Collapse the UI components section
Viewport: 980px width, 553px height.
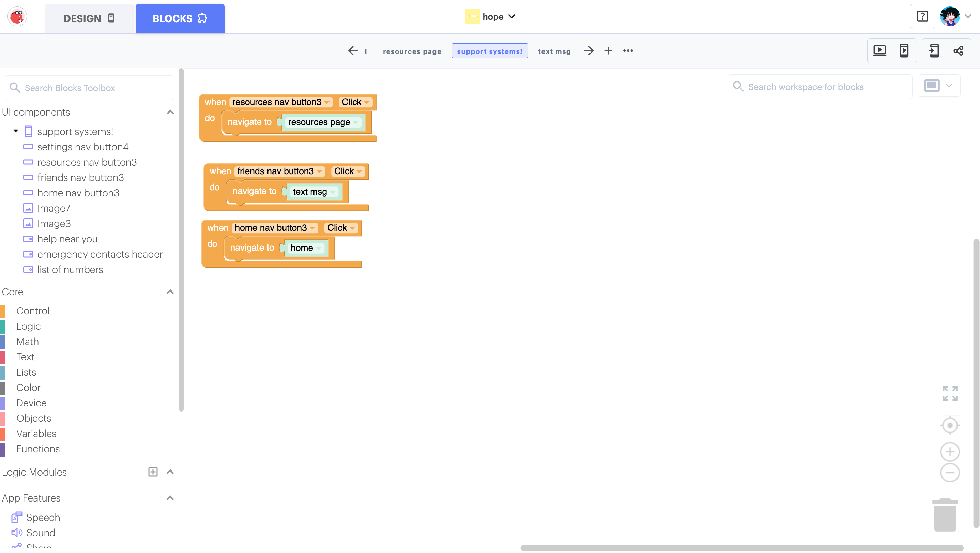click(x=170, y=112)
